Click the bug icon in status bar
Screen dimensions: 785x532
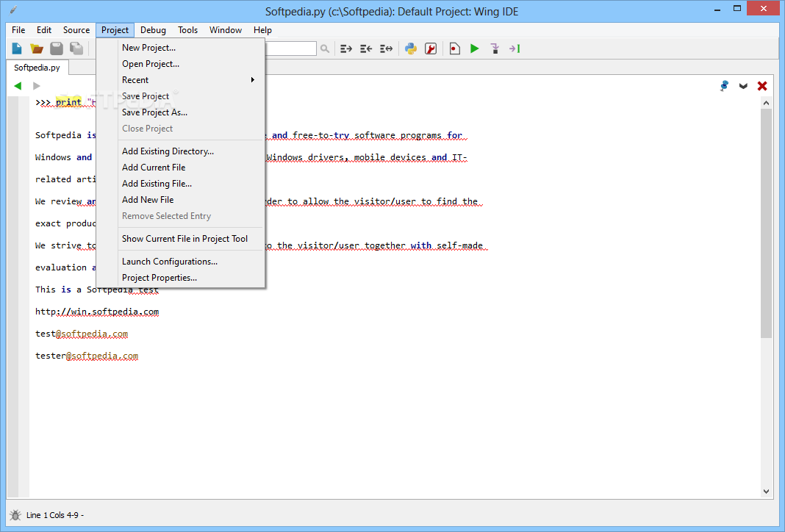point(15,515)
